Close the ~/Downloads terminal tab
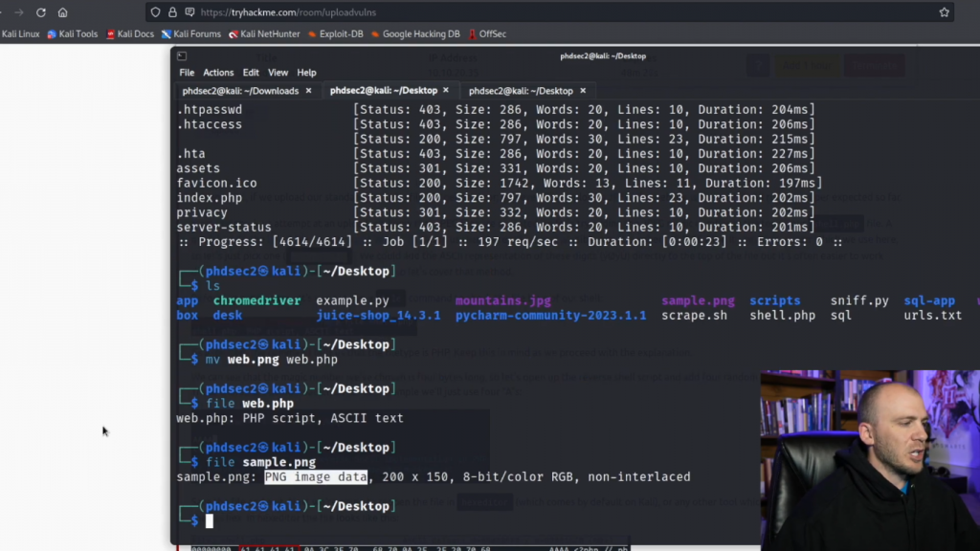Viewport: 980px width, 551px height. pos(308,91)
